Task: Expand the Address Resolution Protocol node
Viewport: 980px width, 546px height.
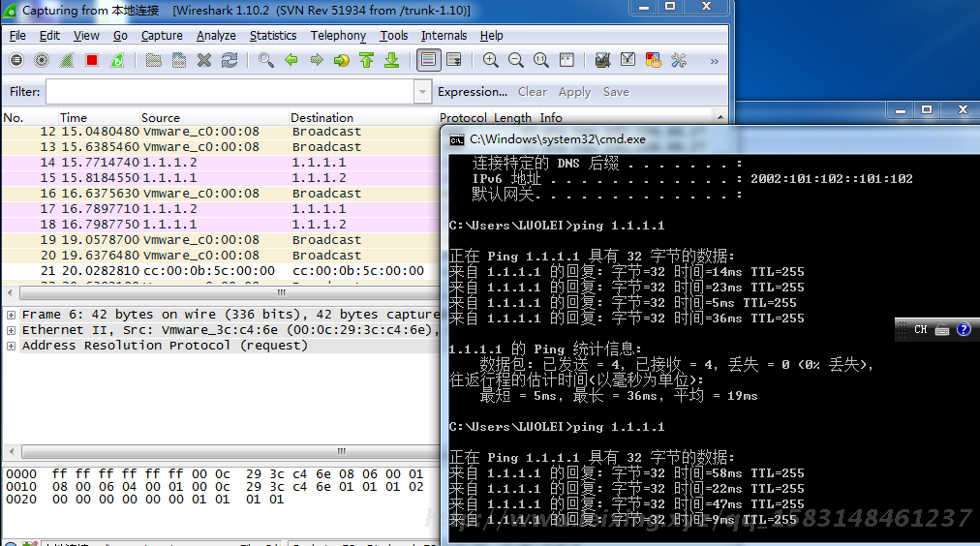Action: 11,347
